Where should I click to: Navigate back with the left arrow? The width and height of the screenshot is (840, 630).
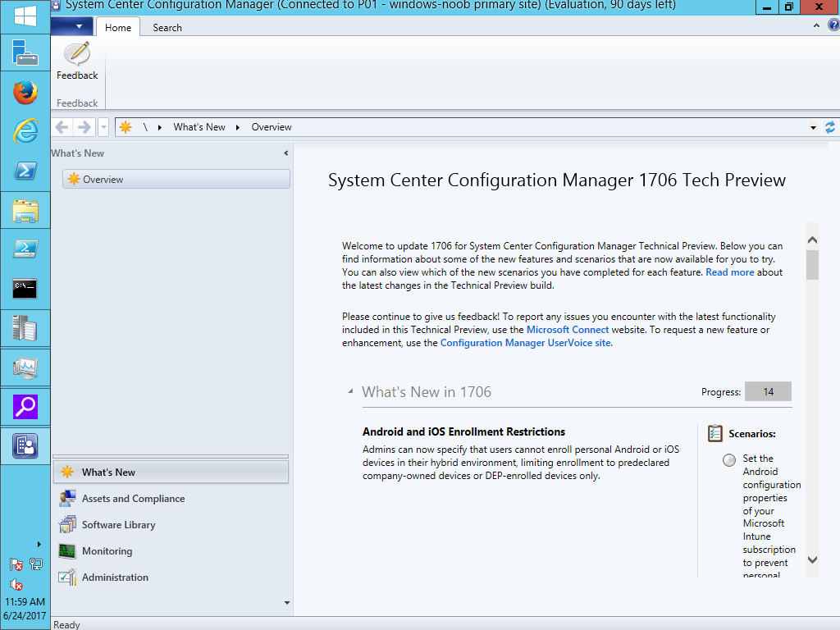tap(62, 127)
